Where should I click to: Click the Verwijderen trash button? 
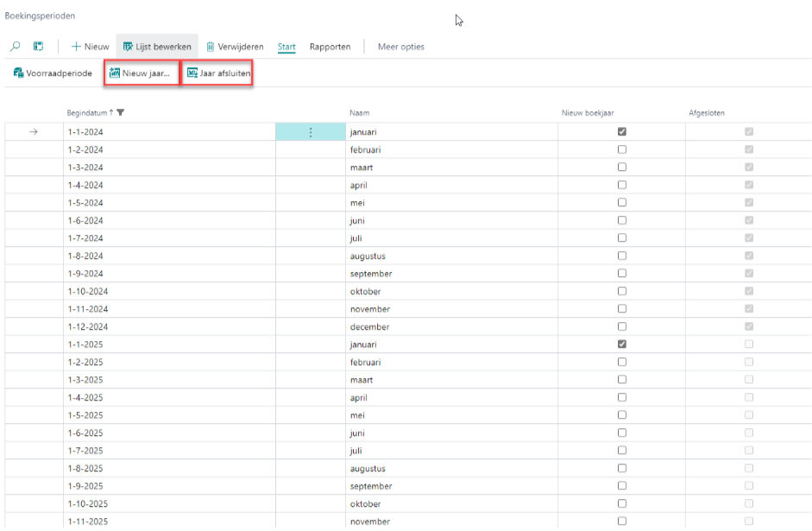pyautogui.click(x=235, y=47)
